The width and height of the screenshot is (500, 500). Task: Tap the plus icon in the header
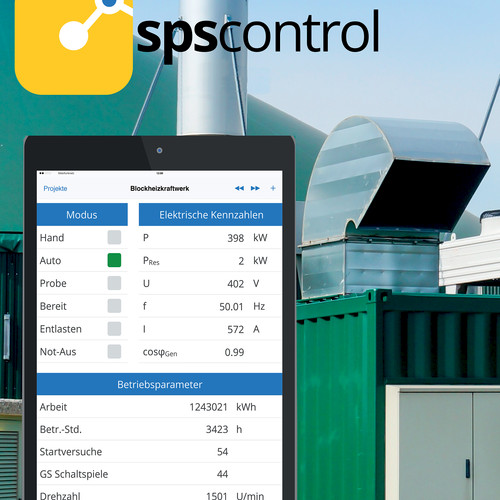[273, 188]
